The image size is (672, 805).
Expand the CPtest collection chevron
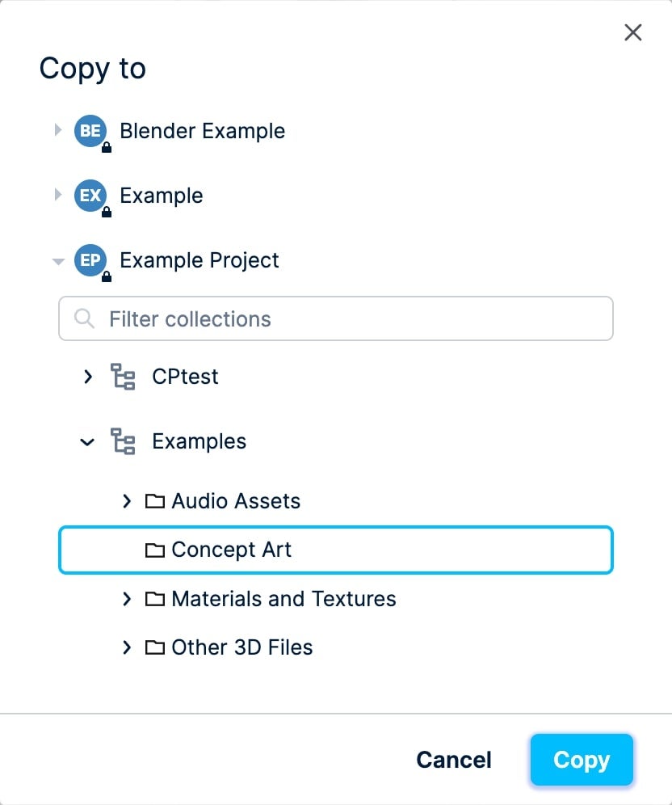tap(88, 377)
